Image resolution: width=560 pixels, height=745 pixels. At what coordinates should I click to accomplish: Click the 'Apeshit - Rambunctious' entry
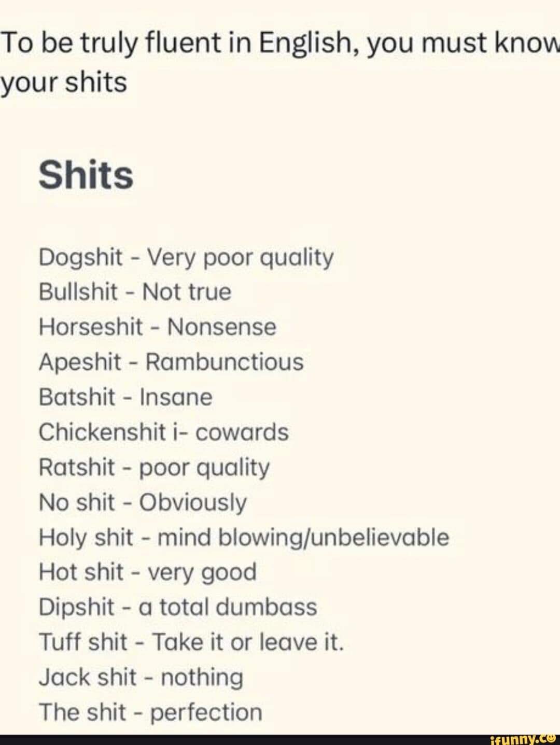171,362
